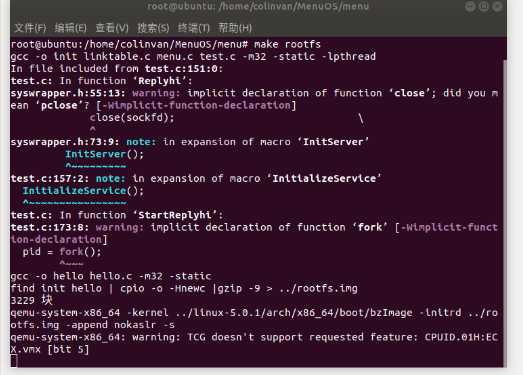Click the 'find init hello | cpio' line
This screenshot has width=523, height=375.
tap(184, 288)
